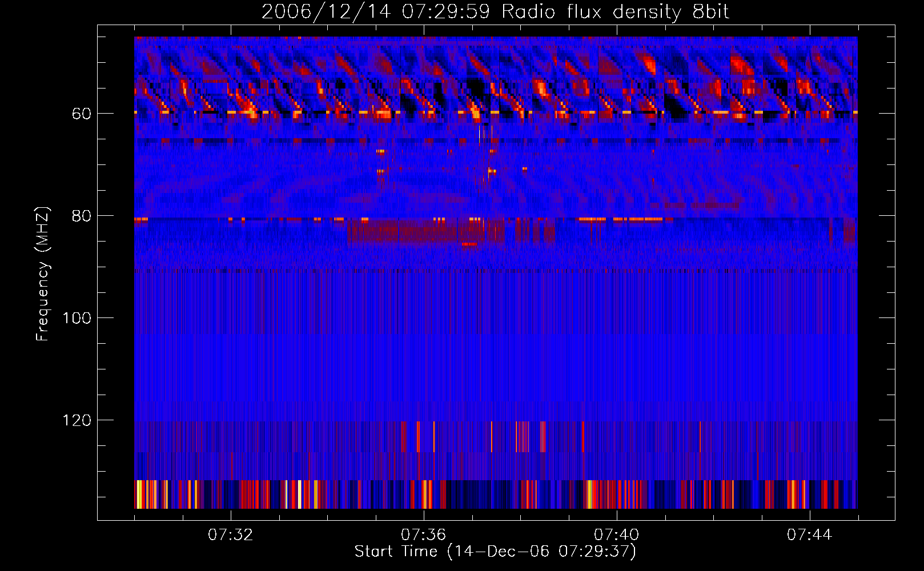This screenshot has width=924, height=571.
Task: Click the 'Frequency (MHZ)' y-axis label
Action: [x=43, y=274]
